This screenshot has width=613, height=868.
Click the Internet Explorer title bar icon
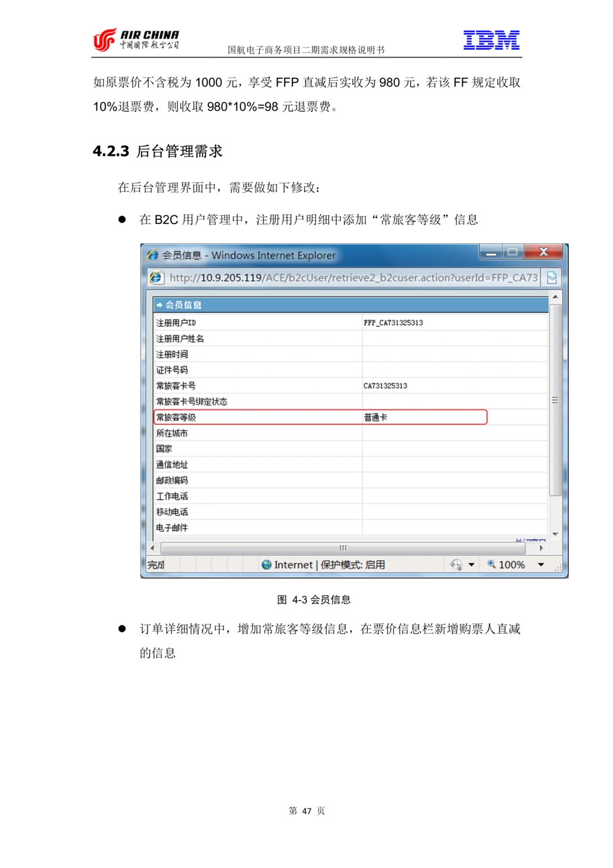[x=153, y=255]
